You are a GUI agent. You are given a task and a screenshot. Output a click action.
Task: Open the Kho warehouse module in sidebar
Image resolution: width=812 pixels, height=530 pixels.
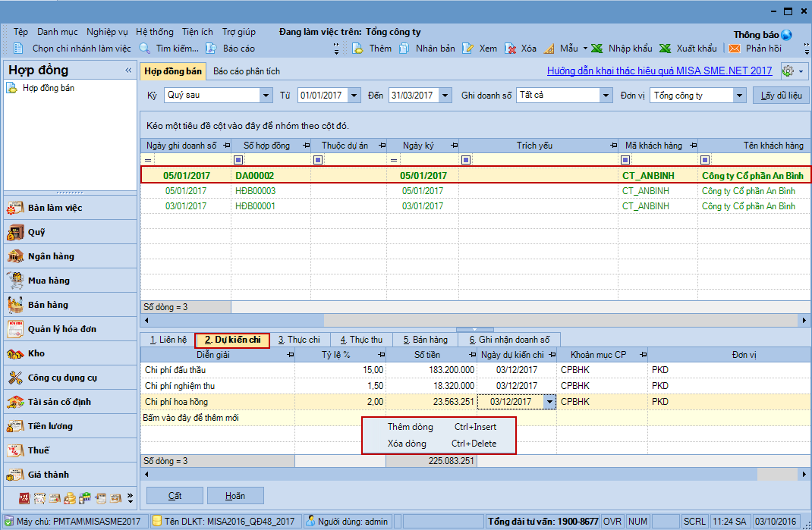36,353
